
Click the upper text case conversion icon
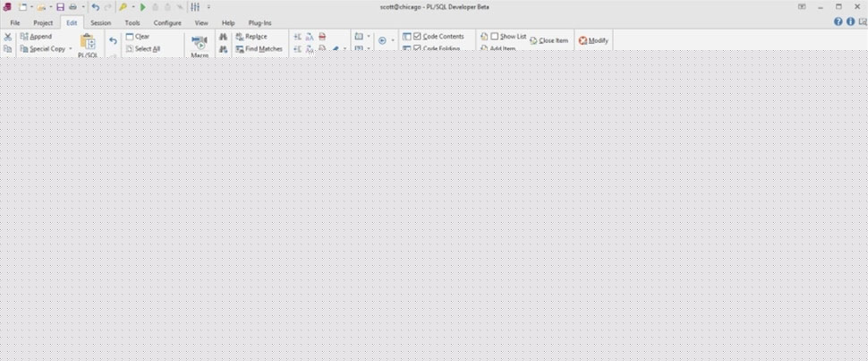[310, 37]
